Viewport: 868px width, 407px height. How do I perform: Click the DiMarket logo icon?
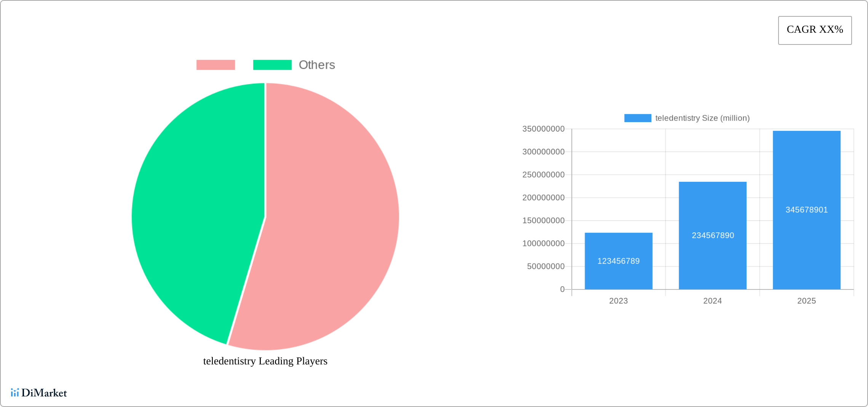pos(15,393)
